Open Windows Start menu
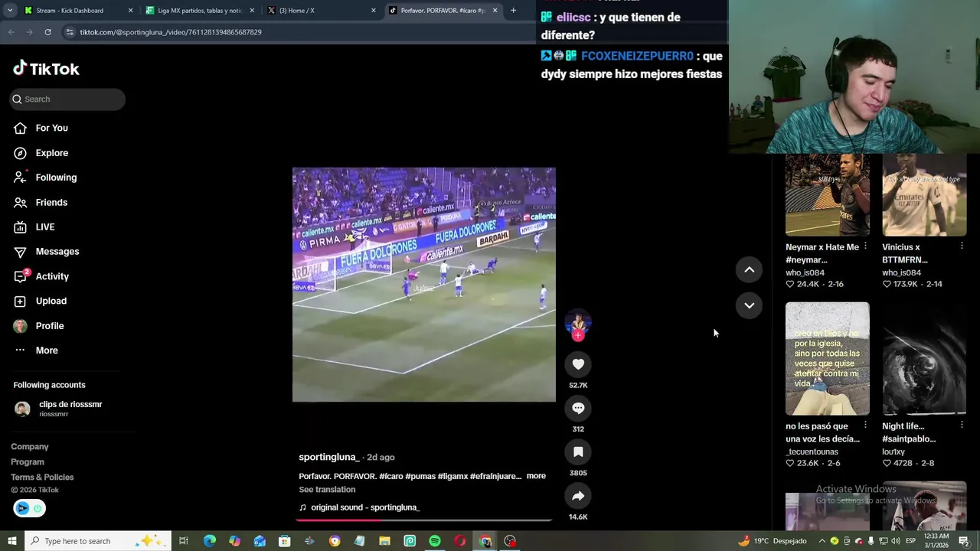 pos(11,541)
